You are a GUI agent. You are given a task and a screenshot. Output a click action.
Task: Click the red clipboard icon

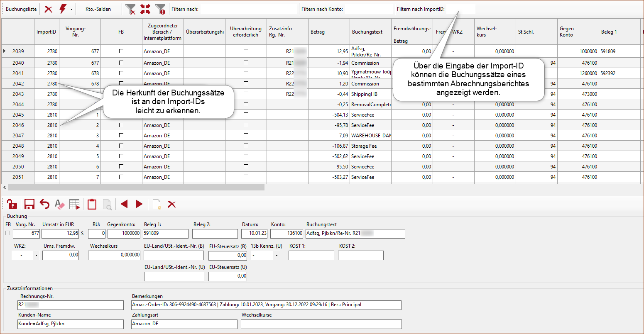92,204
